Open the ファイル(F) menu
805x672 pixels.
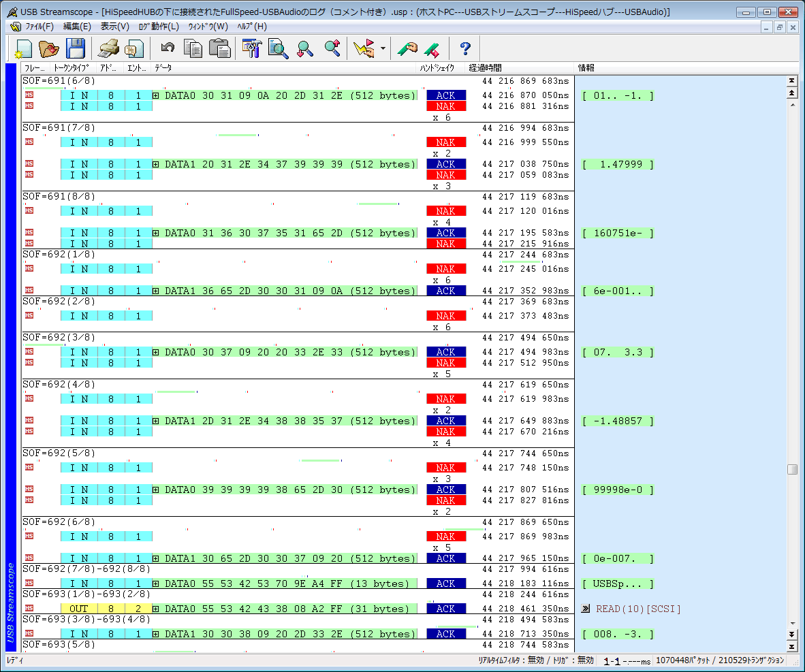point(40,27)
